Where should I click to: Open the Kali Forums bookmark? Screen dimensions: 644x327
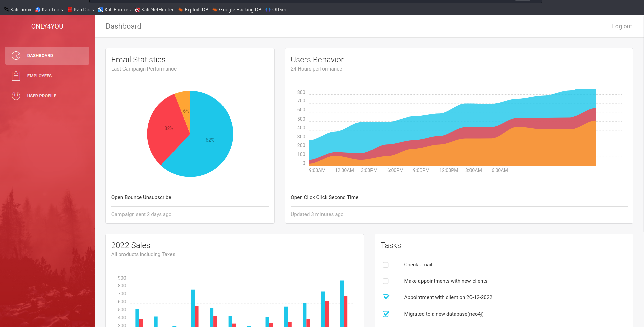click(114, 10)
